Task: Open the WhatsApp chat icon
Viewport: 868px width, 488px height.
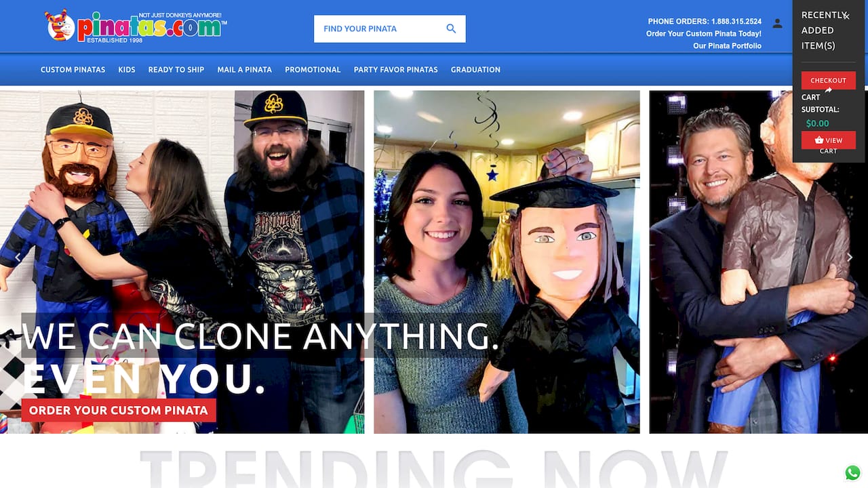Action: click(x=852, y=472)
